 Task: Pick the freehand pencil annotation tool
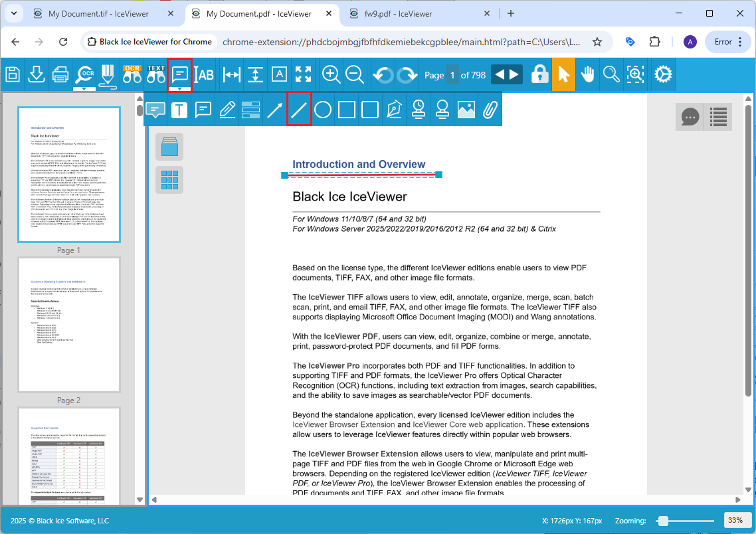[x=227, y=110]
